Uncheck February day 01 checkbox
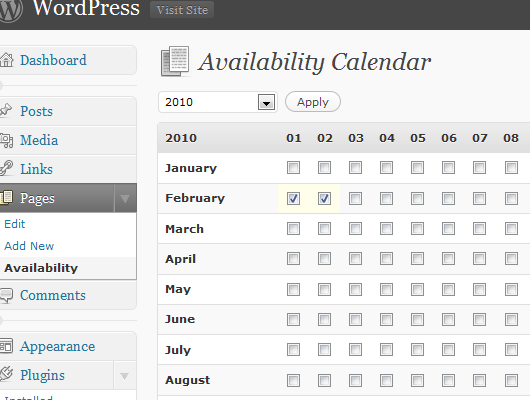 (x=293, y=198)
